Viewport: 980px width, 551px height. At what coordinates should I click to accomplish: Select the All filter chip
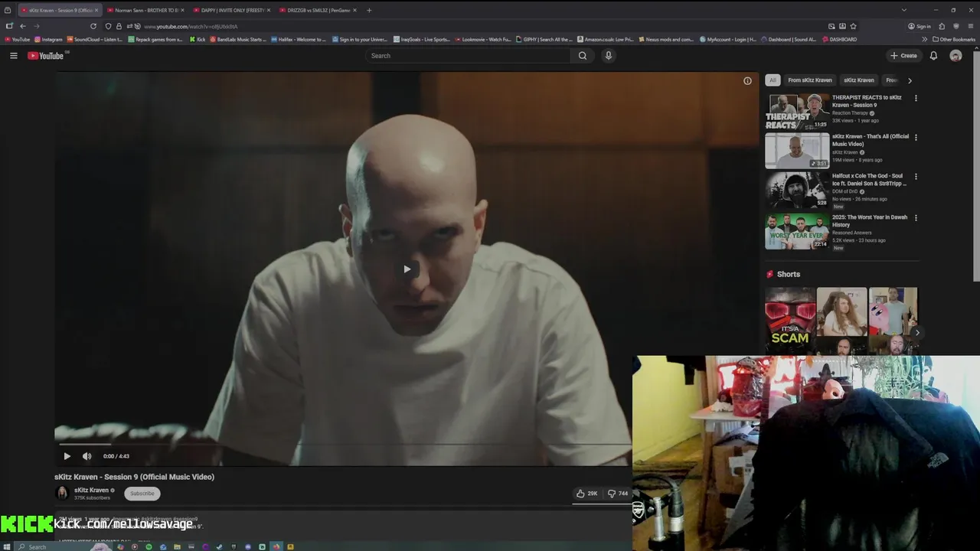click(x=773, y=80)
